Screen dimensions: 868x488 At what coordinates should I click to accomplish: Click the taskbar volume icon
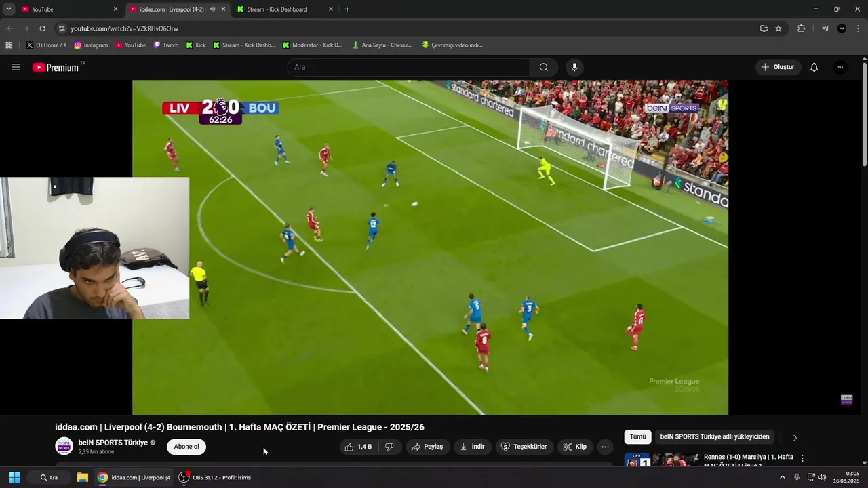pos(823,477)
